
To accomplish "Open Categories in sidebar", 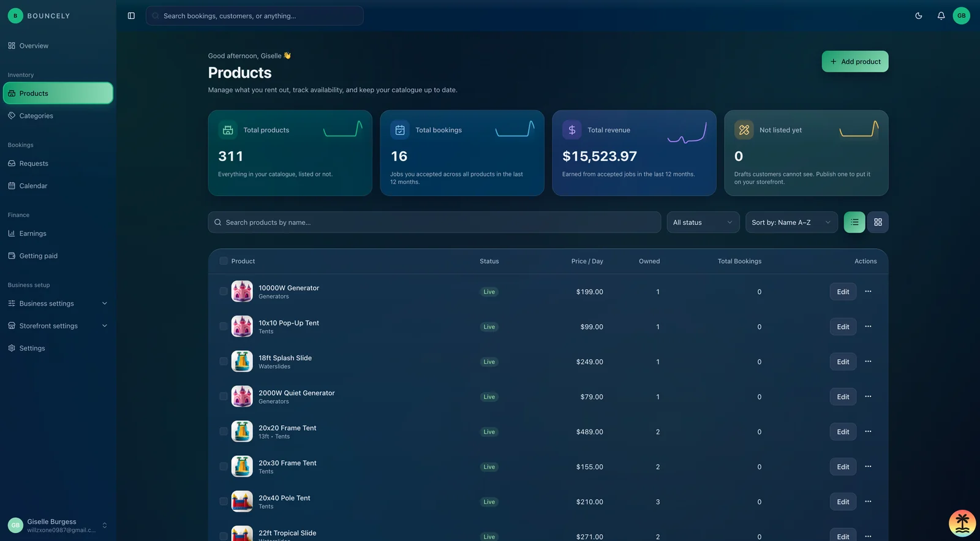I will point(58,116).
